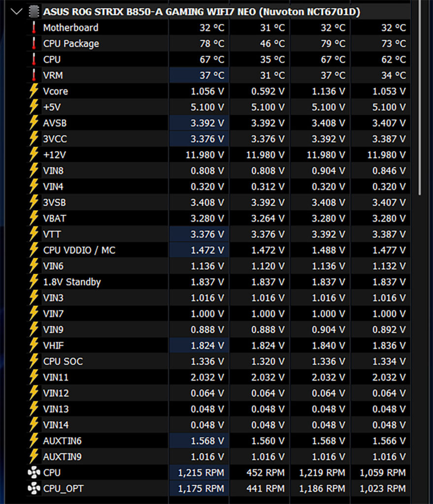Collapse the ASUS ROG STRIX B850-A sensor group
This screenshot has height=504, width=433.
16,11
